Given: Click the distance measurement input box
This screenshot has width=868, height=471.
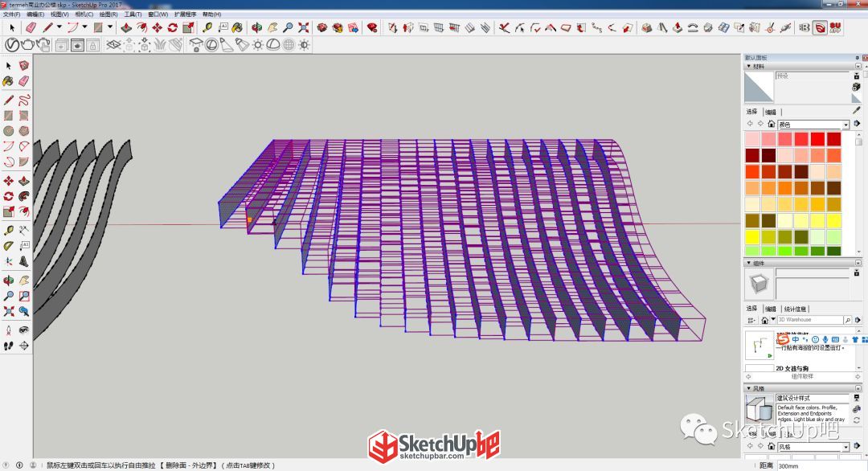Looking at the screenshot, I should 822,466.
